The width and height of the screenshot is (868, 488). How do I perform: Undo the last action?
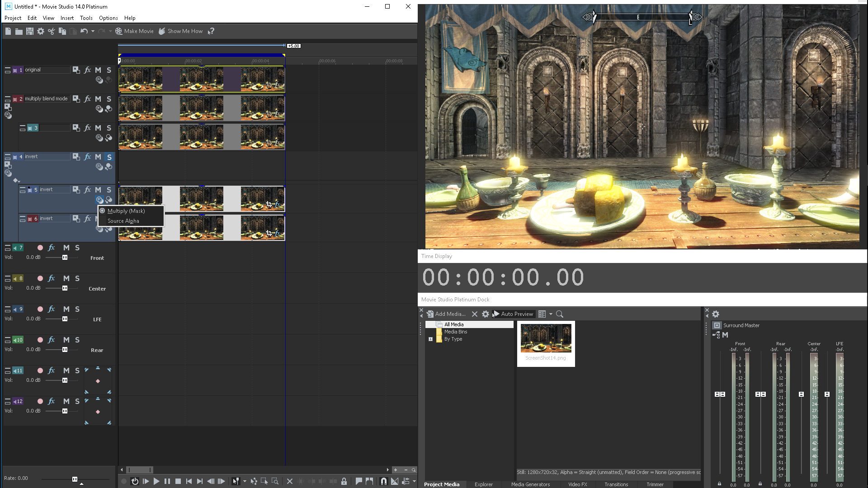[84, 31]
